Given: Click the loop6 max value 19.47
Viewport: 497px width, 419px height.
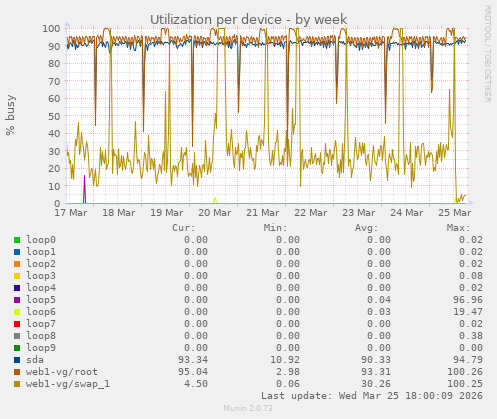Looking at the screenshot, I should (468, 312).
